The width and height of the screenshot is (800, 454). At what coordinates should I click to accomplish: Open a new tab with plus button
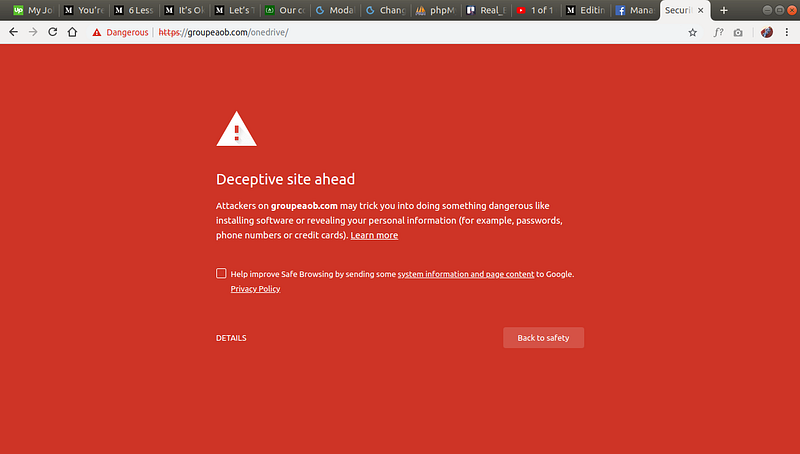[723, 10]
